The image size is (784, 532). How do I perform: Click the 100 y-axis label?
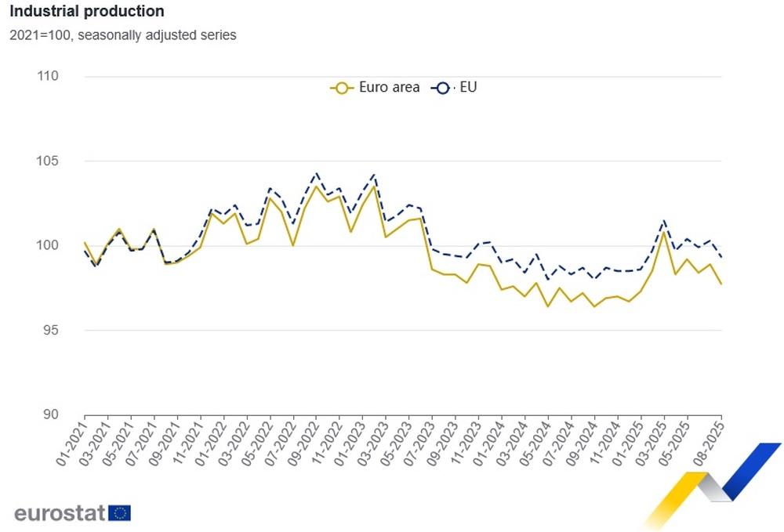pyautogui.click(x=49, y=246)
